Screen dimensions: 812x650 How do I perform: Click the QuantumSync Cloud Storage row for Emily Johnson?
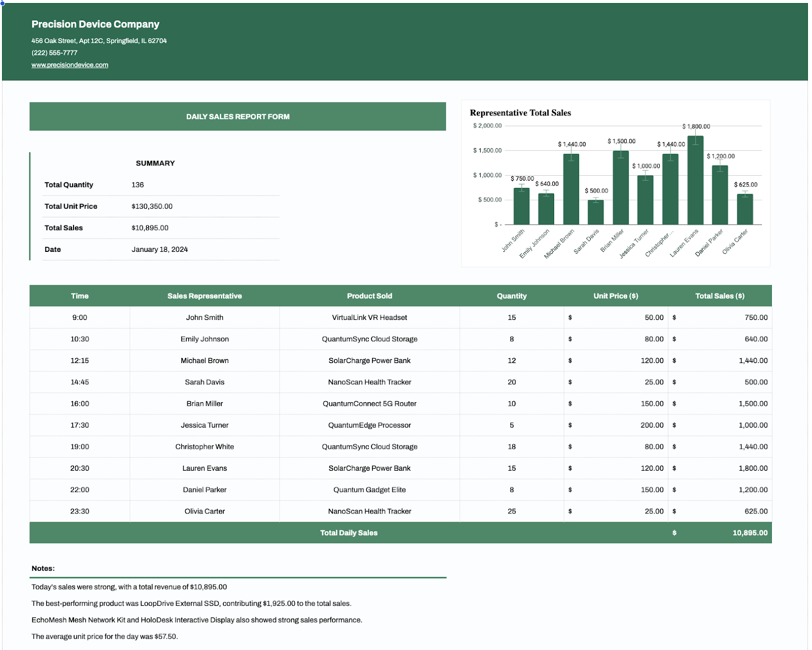pos(369,339)
